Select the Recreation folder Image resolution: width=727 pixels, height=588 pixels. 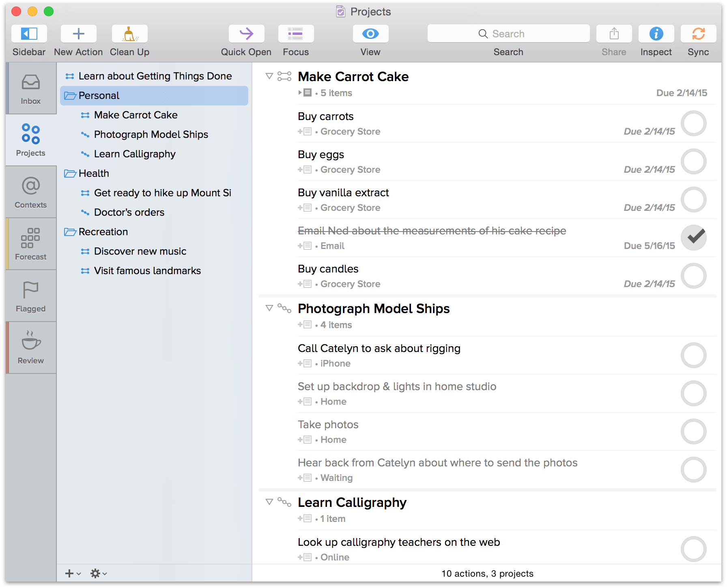pos(154,232)
